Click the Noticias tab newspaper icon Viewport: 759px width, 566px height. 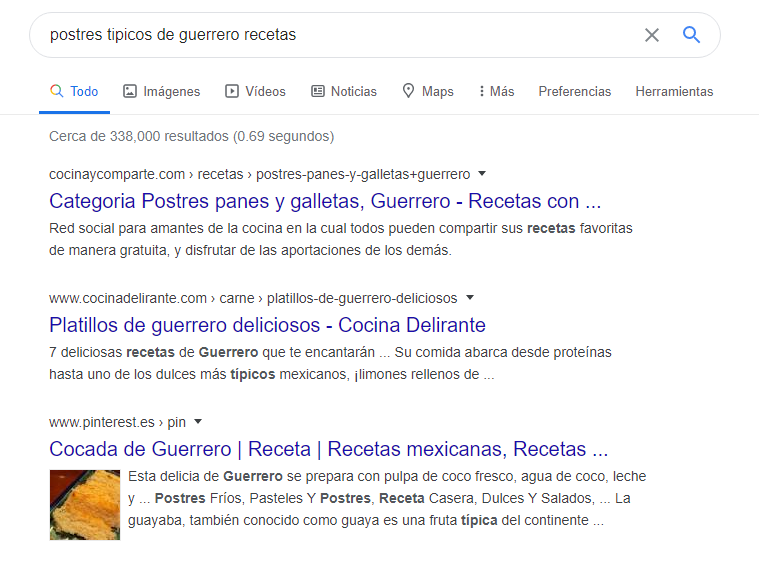pyautogui.click(x=318, y=91)
